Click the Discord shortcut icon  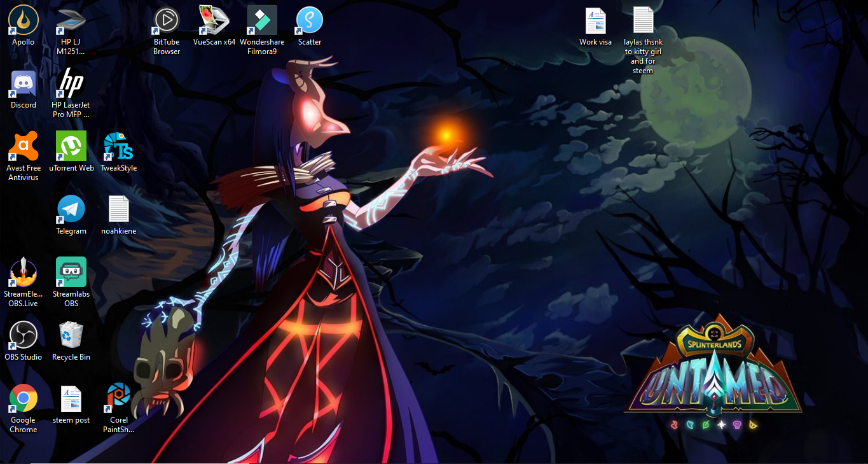pos(24,83)
